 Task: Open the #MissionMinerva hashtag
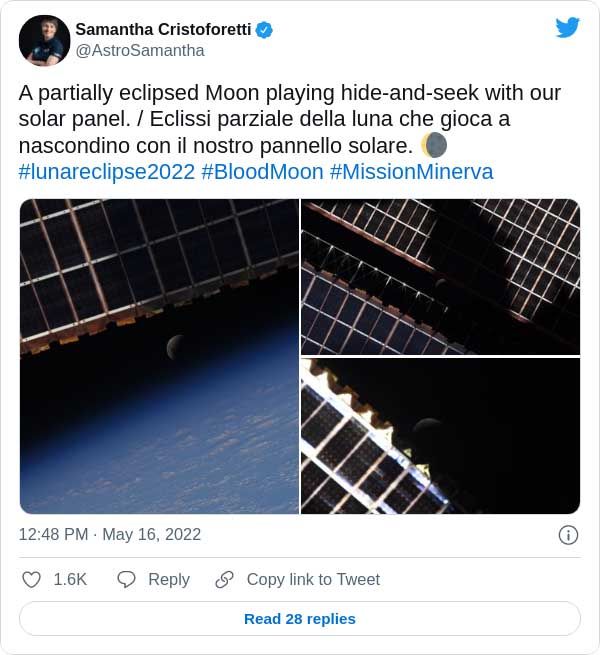point(411,171)
